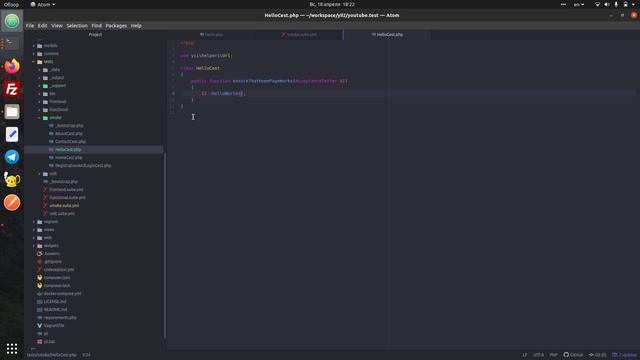Open the Find menu
Image resolution: width=640 pixels, height=360 pixels.
coord(96,25)
